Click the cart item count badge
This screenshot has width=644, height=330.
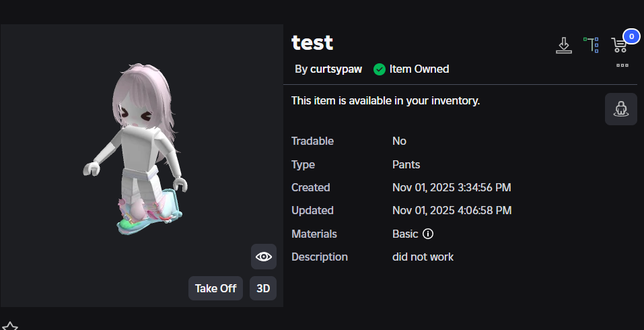631,36
